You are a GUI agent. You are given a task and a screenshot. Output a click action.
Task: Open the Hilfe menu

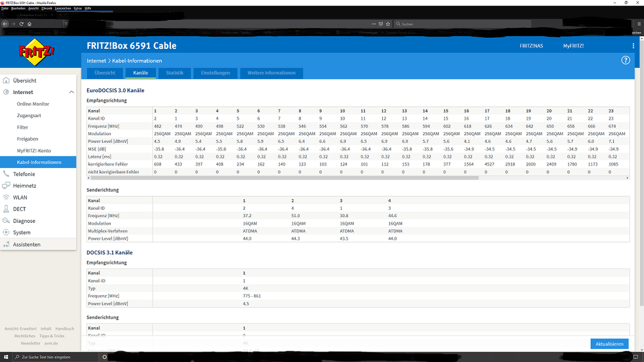pos(88,8)
